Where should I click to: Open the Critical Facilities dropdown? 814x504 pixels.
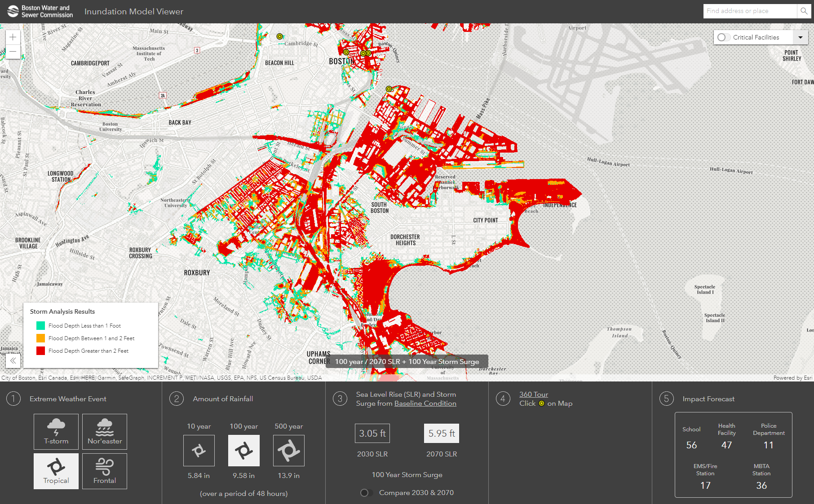pyautogui.click(x=801, y=38)
